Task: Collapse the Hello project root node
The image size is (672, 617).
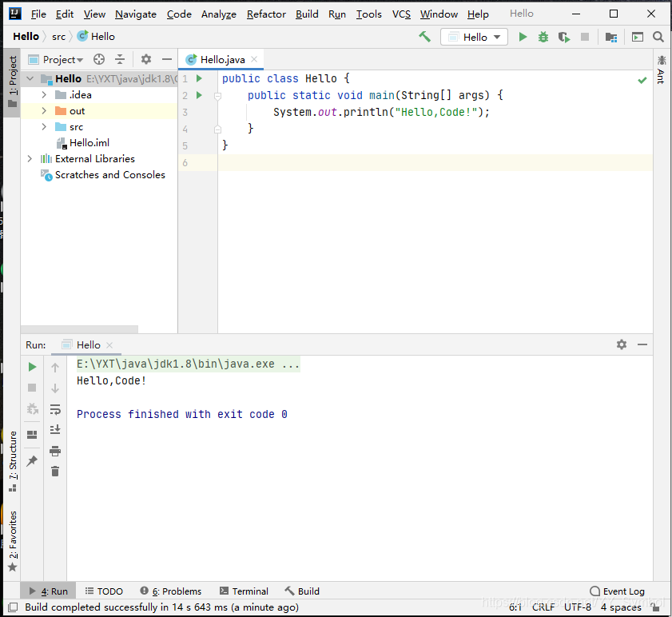Action: tap(30, 78)
